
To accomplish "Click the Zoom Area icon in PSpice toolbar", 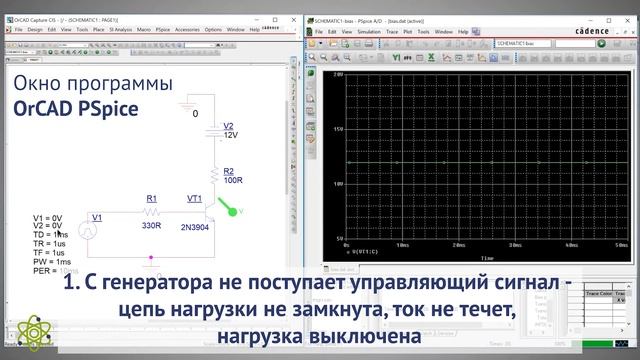I will coord(336,58).
